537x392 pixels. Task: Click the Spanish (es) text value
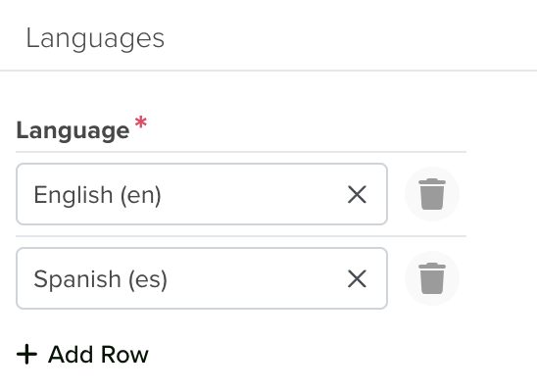(100, 279)
